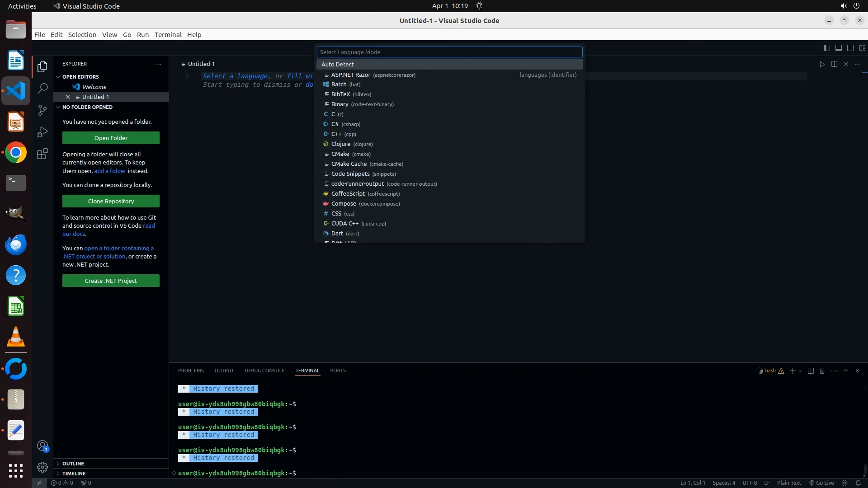Click the Select Language Mode input field
The image size is (868, 488).
[x=449, y=52]
